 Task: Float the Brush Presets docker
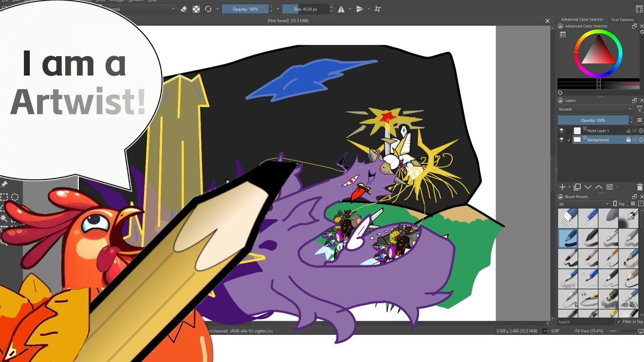tap(634, 197)
